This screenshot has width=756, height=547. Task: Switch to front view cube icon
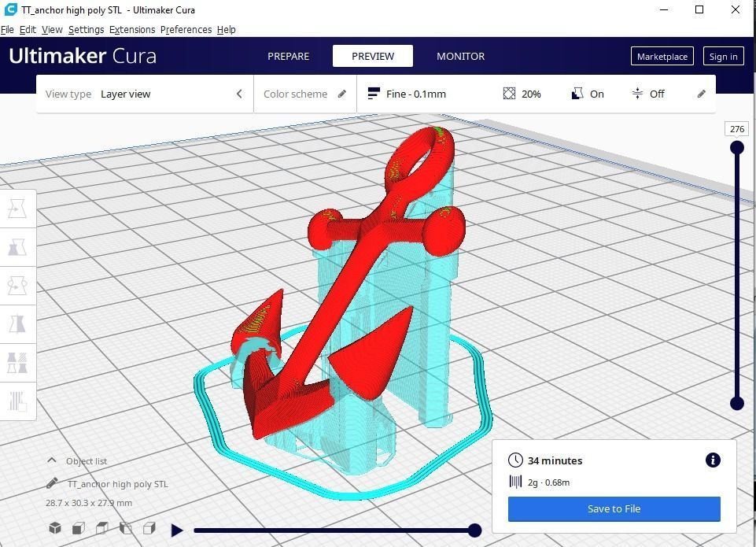[79, 527]
